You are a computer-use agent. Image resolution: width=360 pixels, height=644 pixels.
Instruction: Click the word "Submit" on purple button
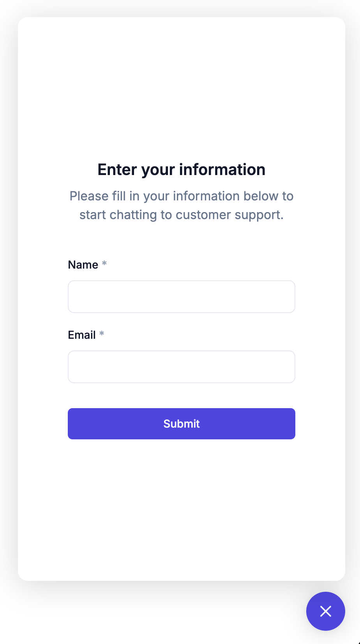click(181, 424)
